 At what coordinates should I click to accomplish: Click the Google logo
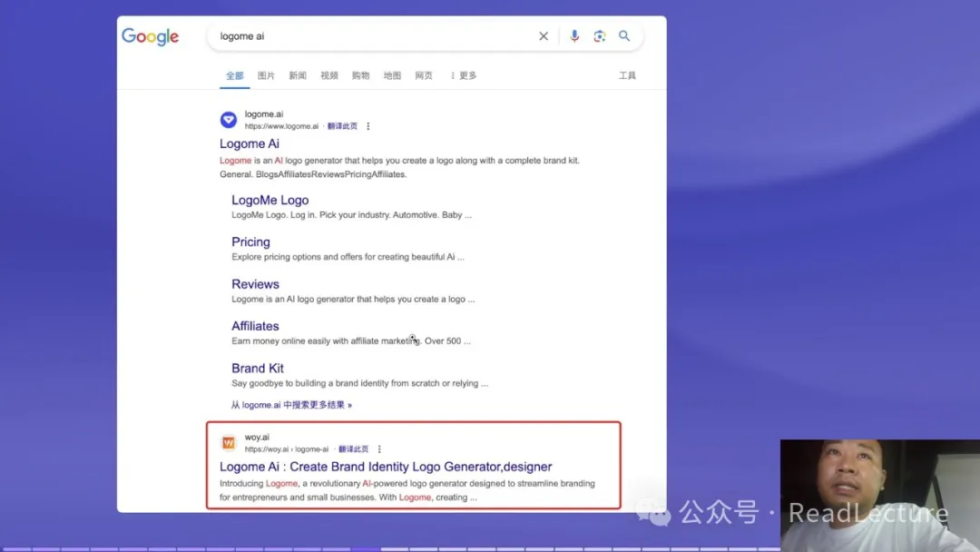[151, 36]
